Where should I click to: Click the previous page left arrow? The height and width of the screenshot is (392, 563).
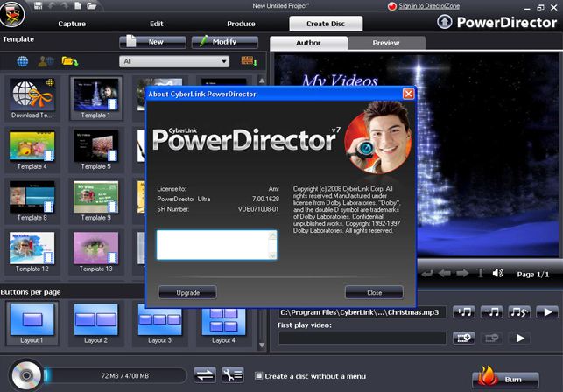445,274
